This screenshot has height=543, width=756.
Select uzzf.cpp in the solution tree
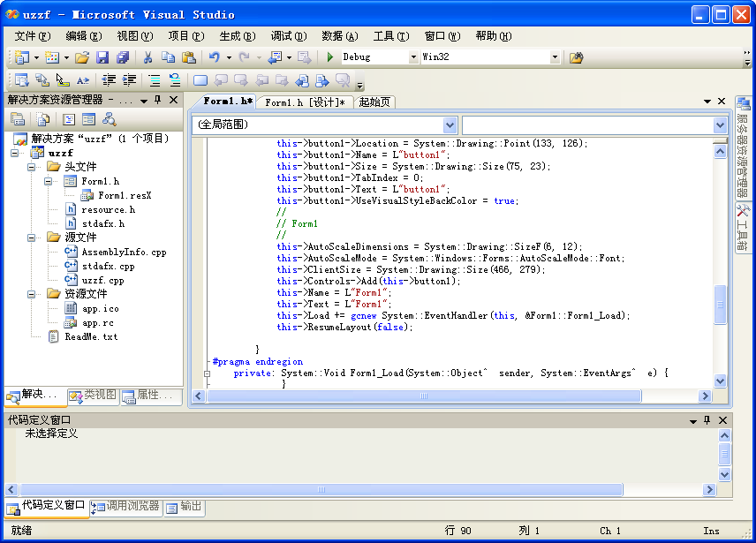pyautogui.click(x=102, y=281)
